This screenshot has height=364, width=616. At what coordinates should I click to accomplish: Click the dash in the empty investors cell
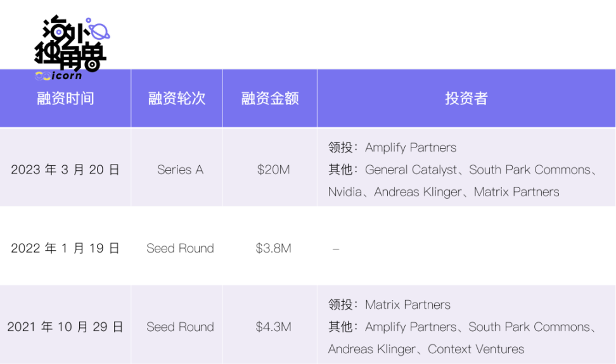(x=336, y=249)
